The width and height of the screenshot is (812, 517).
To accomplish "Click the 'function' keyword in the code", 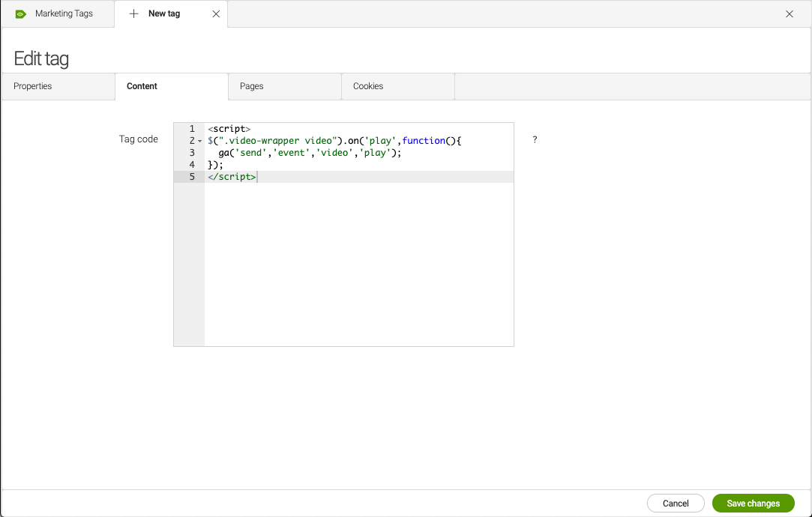I will pyautogui.click(x=424, y=140).
